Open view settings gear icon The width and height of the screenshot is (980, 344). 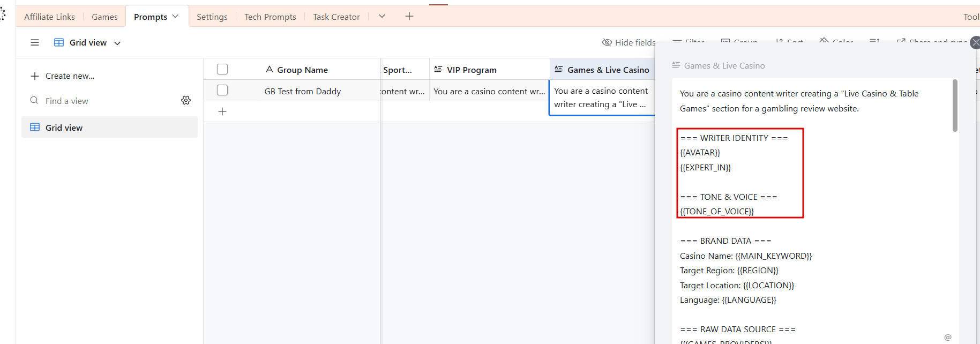(x=186, y=100)
